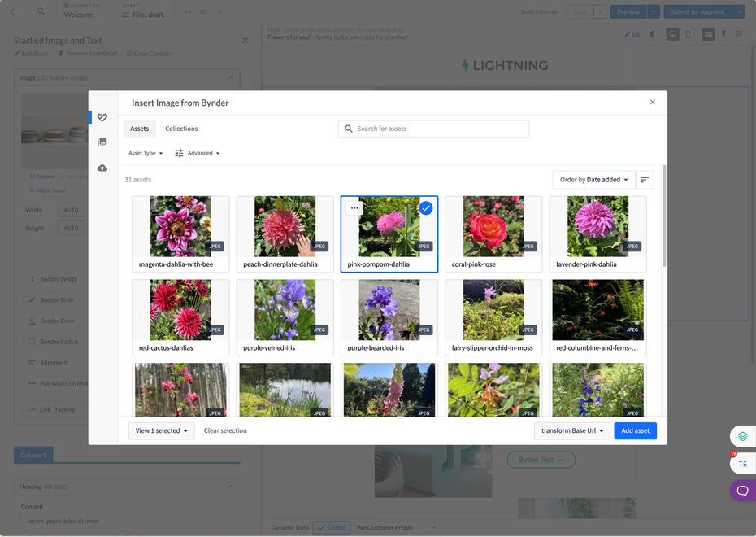Open the image library icon in sidebar
The width and height of the screenshot is (756, 537).
coord(102,142)
